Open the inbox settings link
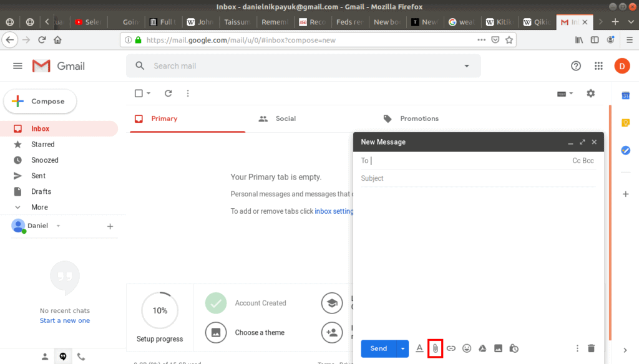 coord(334,211)
